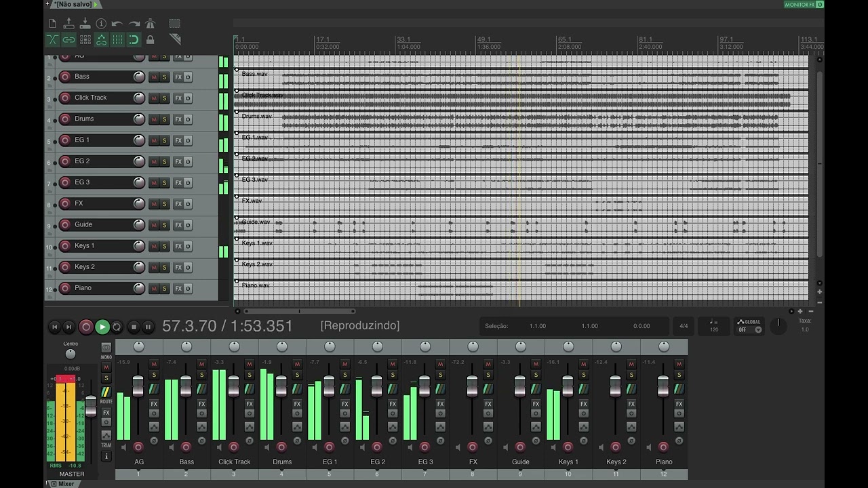
Task: Arm record on Keys 1 mixer channel
Action: click(x=568, y=447)
